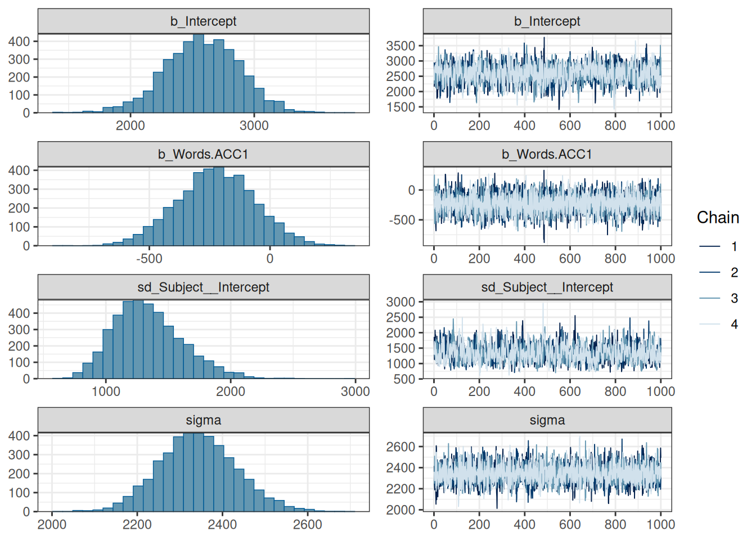Click the sd_Subject__Intercept trace plot title
Image resolution: width=756 pixels, height=540 pixels.
(x=547, y=287)
